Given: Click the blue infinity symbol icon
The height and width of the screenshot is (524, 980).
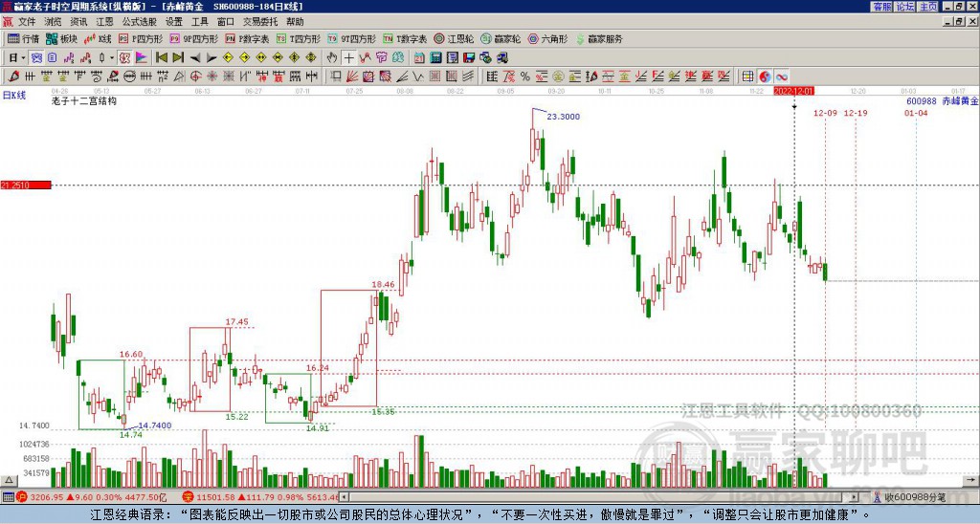Looking at the screenshot, I should point(782,76).
